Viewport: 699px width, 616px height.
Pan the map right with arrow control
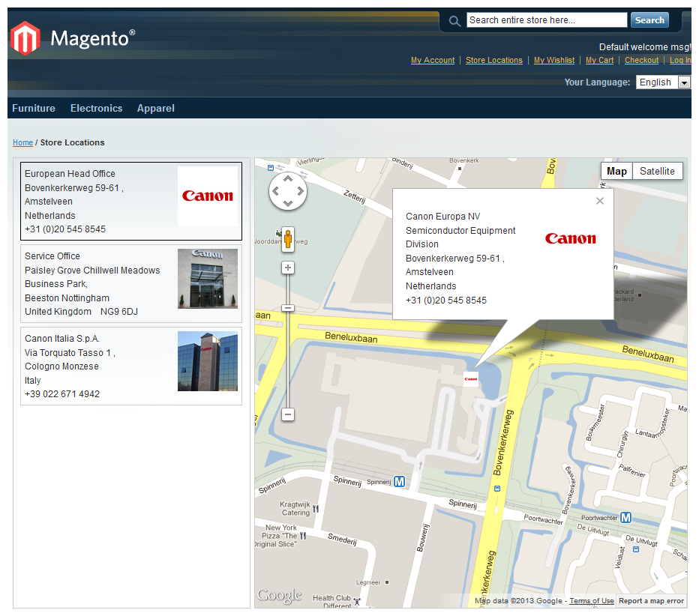point(301,191)
